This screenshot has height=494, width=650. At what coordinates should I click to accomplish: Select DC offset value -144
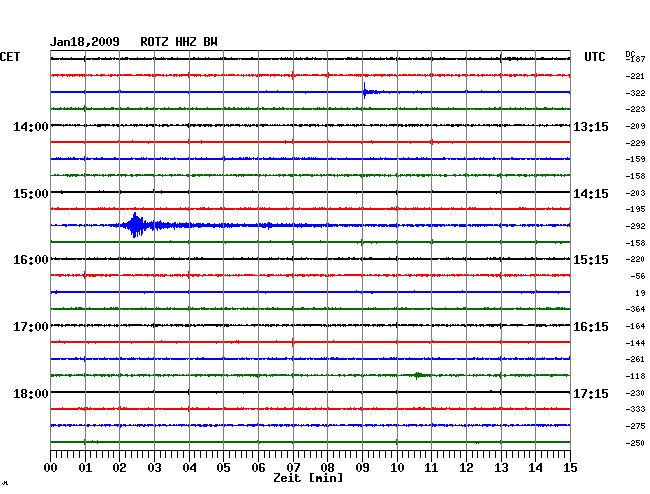click(635, 343)
